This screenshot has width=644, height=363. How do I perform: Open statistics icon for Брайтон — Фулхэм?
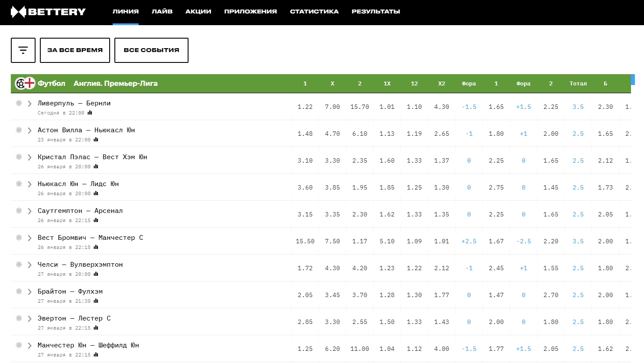(96, 301)
